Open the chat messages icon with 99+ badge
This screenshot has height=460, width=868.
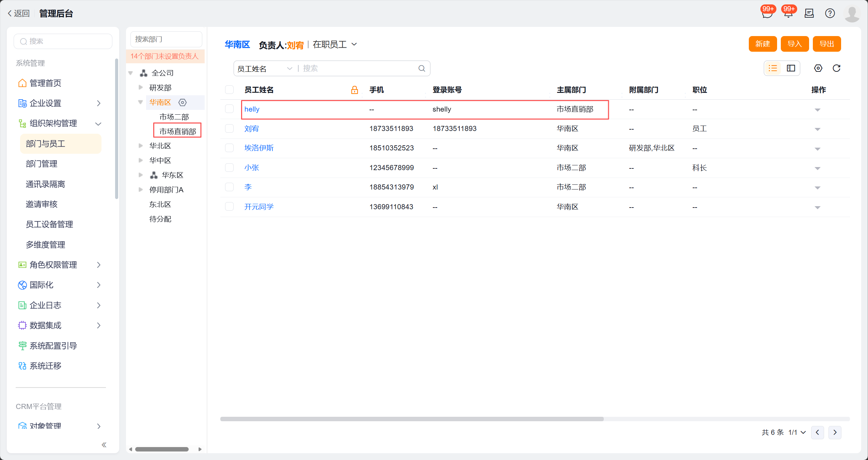(x=767, y=14)
